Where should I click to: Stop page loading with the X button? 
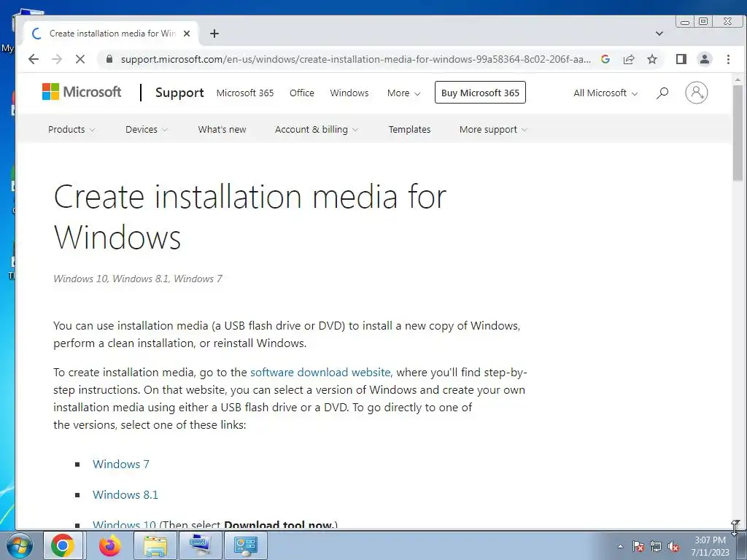tap(80, 59)
